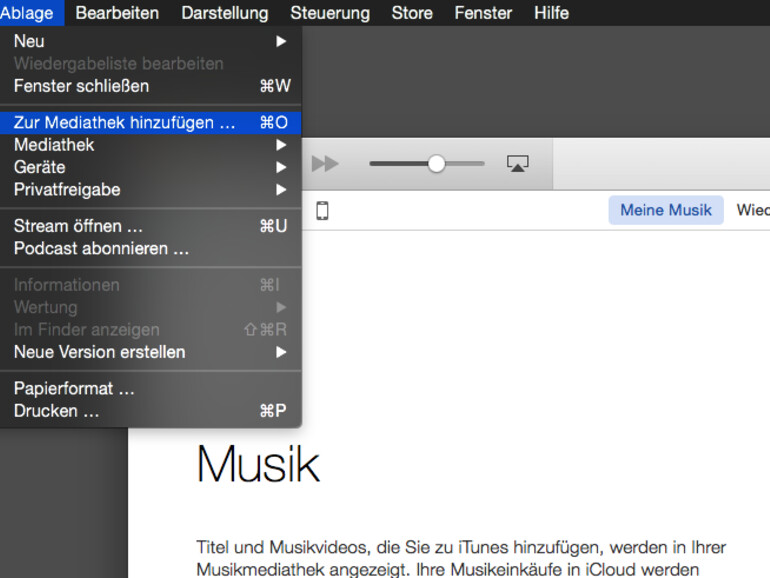
Task: Open the Darstellung menu
Action: [x=225, y=13]
